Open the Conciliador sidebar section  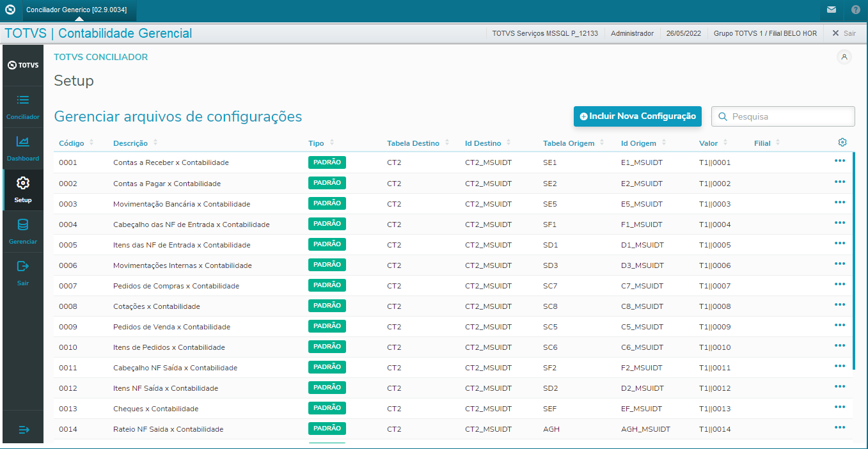tap(23, 107)
